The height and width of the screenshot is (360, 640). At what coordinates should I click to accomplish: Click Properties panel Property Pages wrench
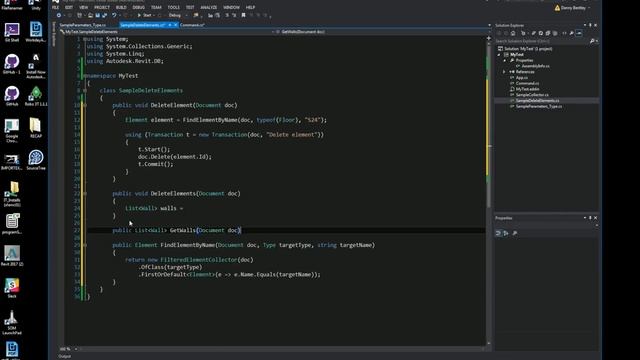515,233
